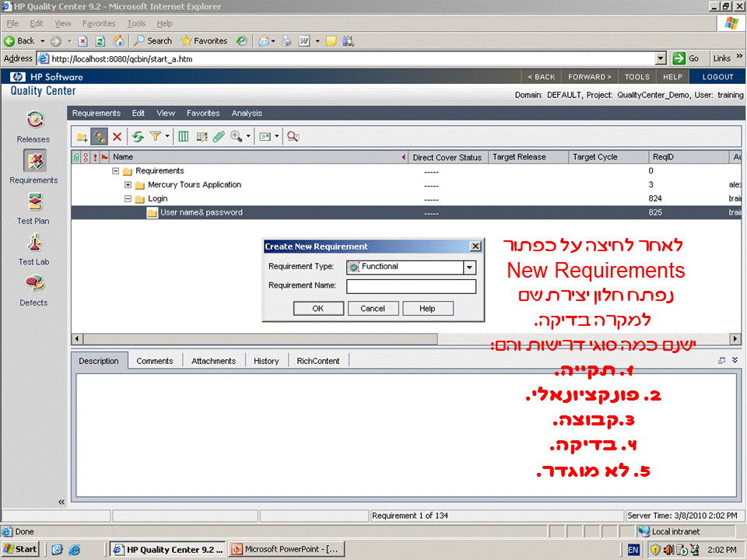Open the mail icon's dropdown arrow

coord(277,137)
